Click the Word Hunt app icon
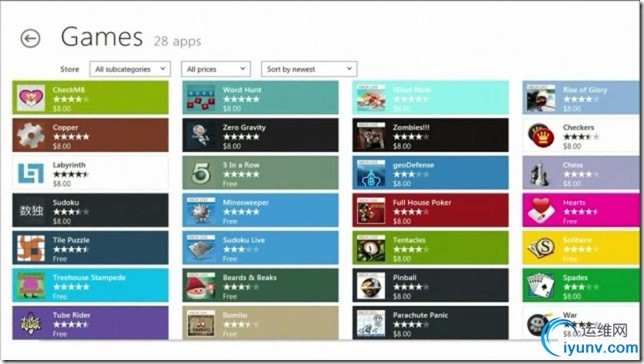The width and height of the screenshot is (644, 364). click(x=201, y=98)
